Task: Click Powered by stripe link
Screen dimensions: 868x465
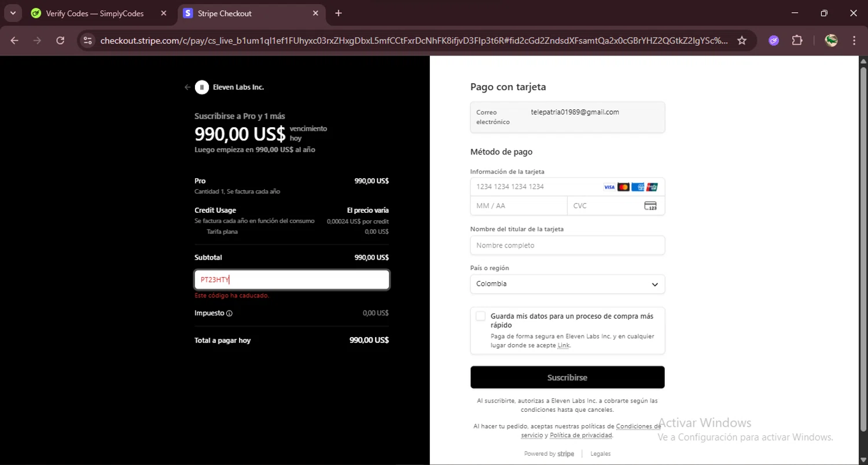Action: 549,454
